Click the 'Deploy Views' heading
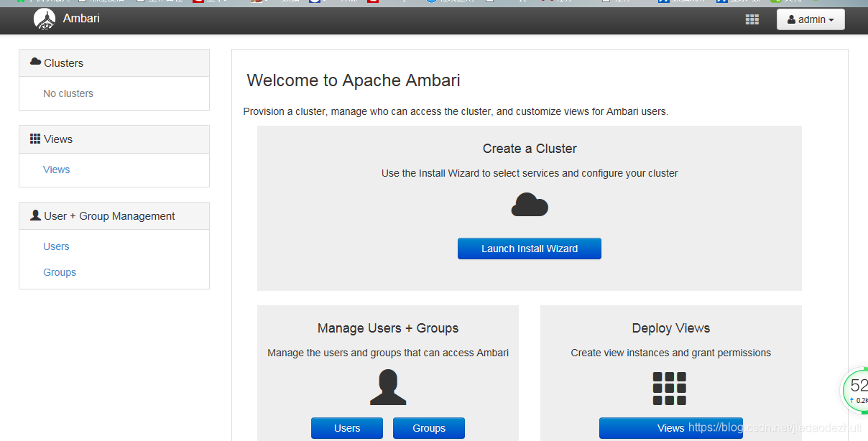The height and width of the screenshot is (441, 868). click(x=671, y=328)
